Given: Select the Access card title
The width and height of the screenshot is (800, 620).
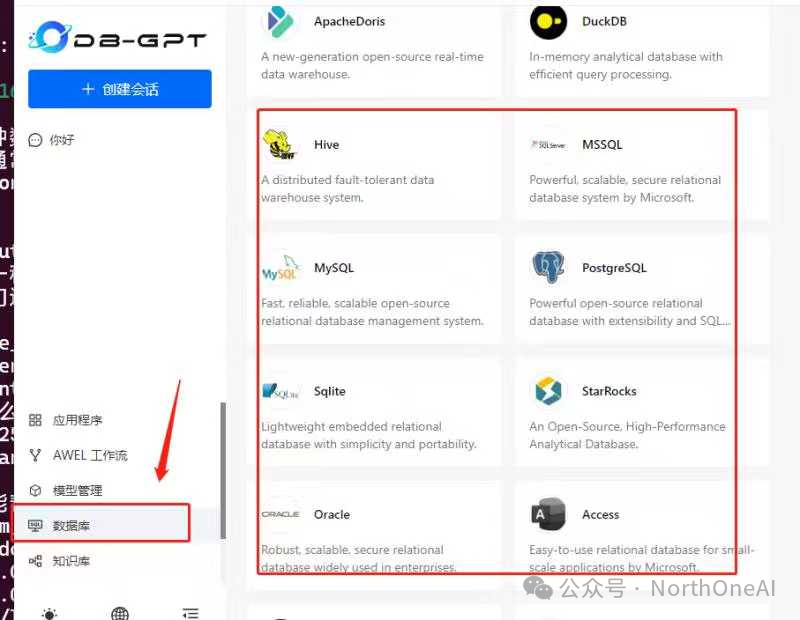Looking at the screenshot, I should pyautogui.click(x=601, y=514).
